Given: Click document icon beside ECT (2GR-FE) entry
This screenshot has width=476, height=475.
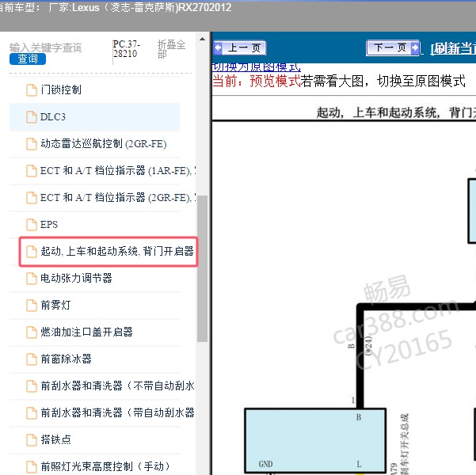Looking at the screenshot, I should tap(31, 198).
